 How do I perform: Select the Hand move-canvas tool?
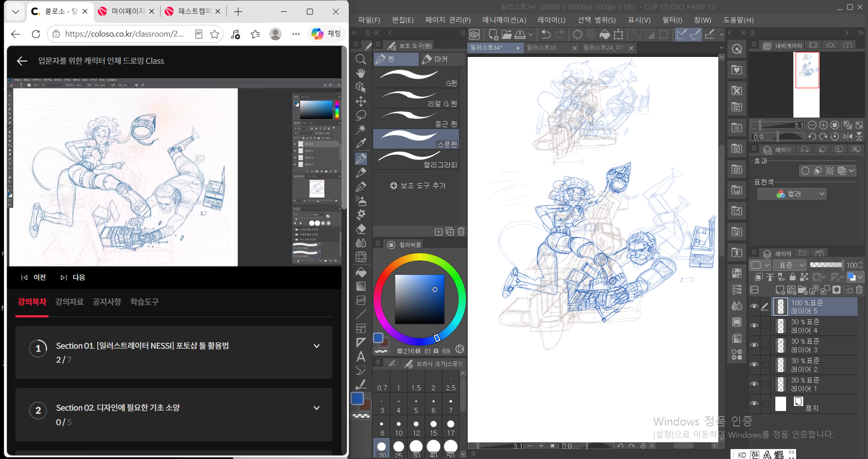click(360, 73)
